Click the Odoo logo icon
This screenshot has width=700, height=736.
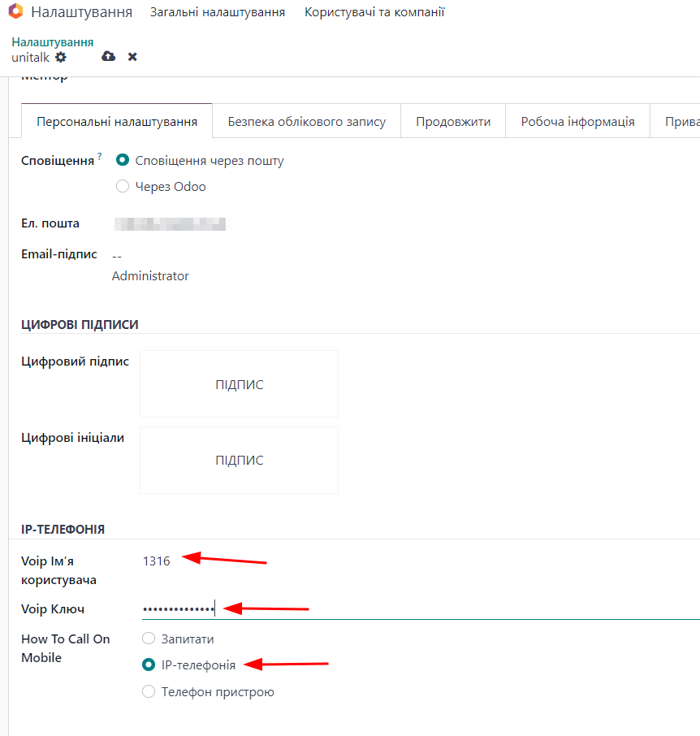coord(15,12)
